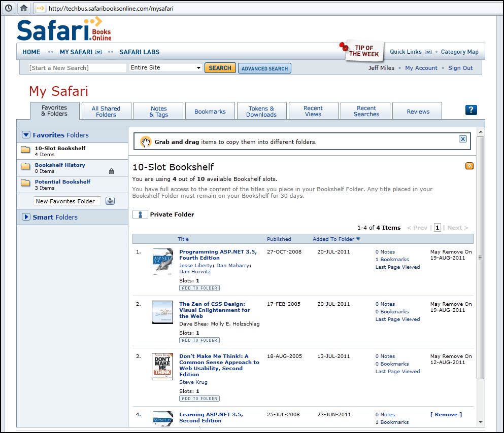Open Last Page Viewed for The Zen of CSS Design
The width and height of the screenshot is (504, 433).
(x=397, y=319)
